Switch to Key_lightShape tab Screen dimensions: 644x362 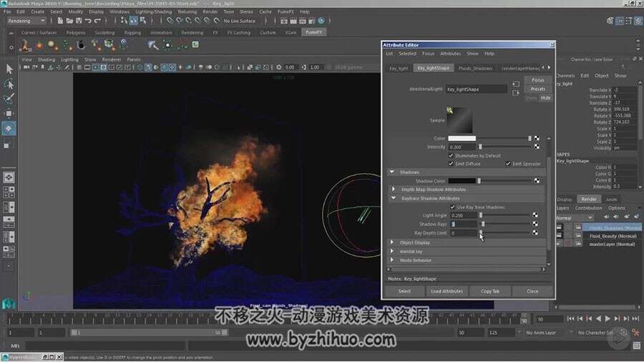pyautogui.click(x=434, y=68)
